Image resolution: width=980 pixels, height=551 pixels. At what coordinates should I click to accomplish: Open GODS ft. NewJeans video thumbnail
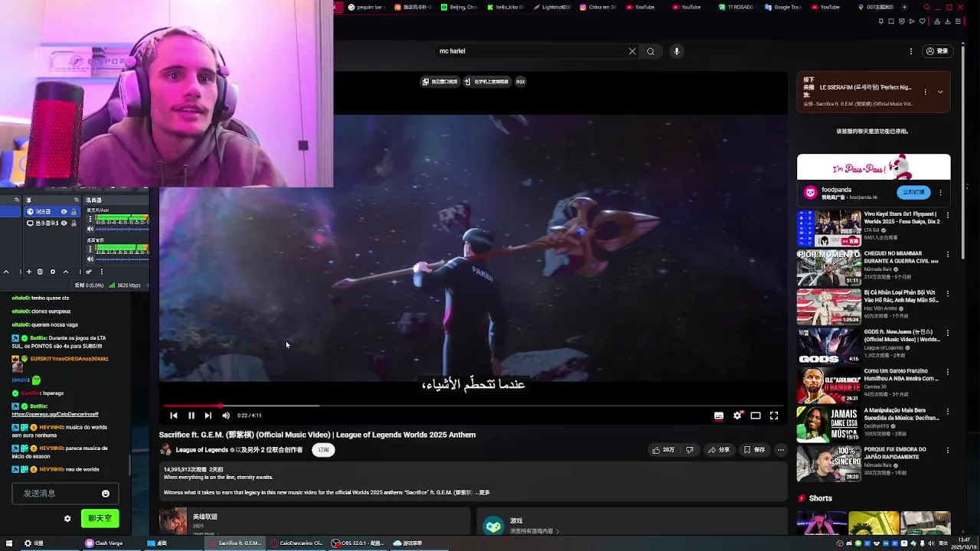coord(829,346)
